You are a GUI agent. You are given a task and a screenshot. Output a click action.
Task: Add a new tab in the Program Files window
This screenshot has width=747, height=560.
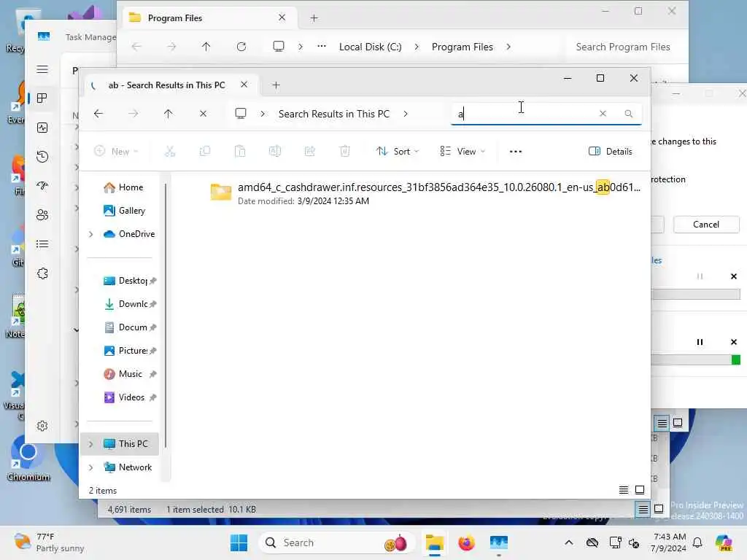[314, 18]
